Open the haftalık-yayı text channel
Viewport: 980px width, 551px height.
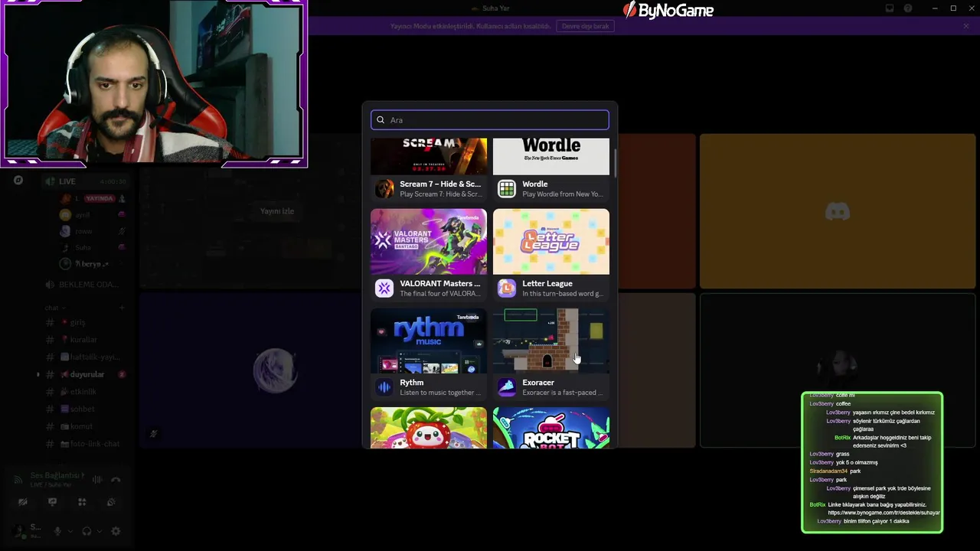[x=84, y=357]
